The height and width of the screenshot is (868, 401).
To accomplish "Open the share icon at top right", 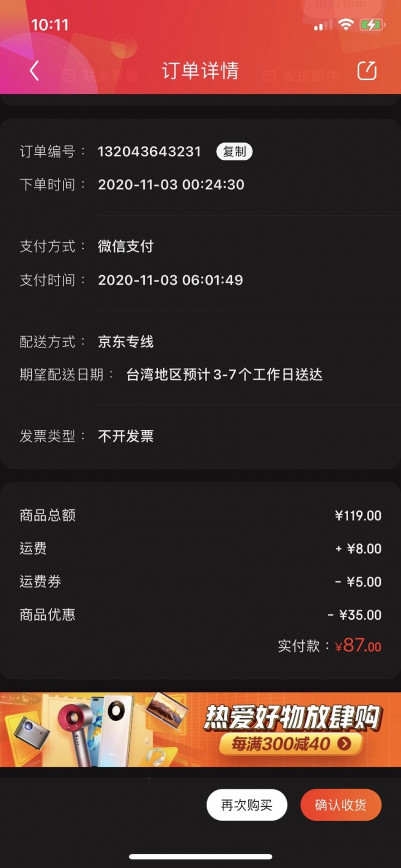I will coord(367,71).
